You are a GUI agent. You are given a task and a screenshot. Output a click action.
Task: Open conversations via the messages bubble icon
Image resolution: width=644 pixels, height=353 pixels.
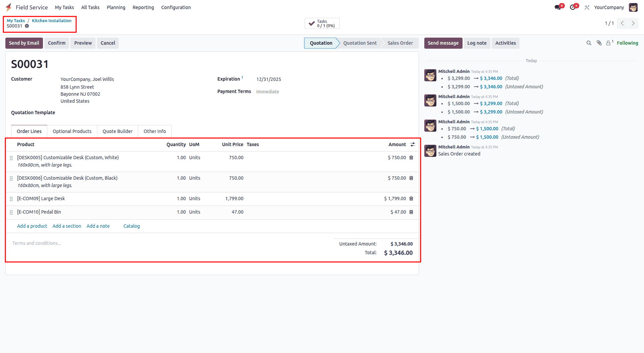[x=557, y=7]
